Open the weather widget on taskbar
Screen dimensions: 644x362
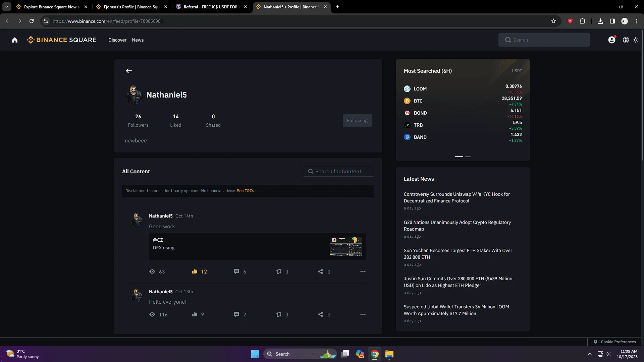23,354
